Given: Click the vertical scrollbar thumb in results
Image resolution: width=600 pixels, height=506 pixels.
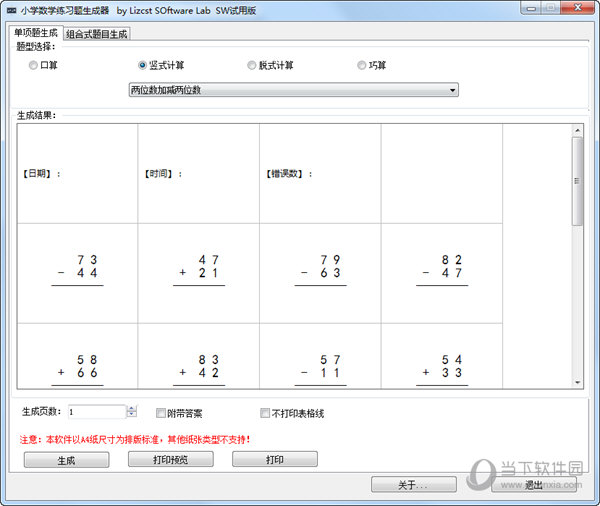Looking at the screenshot, I should pyautogui.click(x=577, y=181).
